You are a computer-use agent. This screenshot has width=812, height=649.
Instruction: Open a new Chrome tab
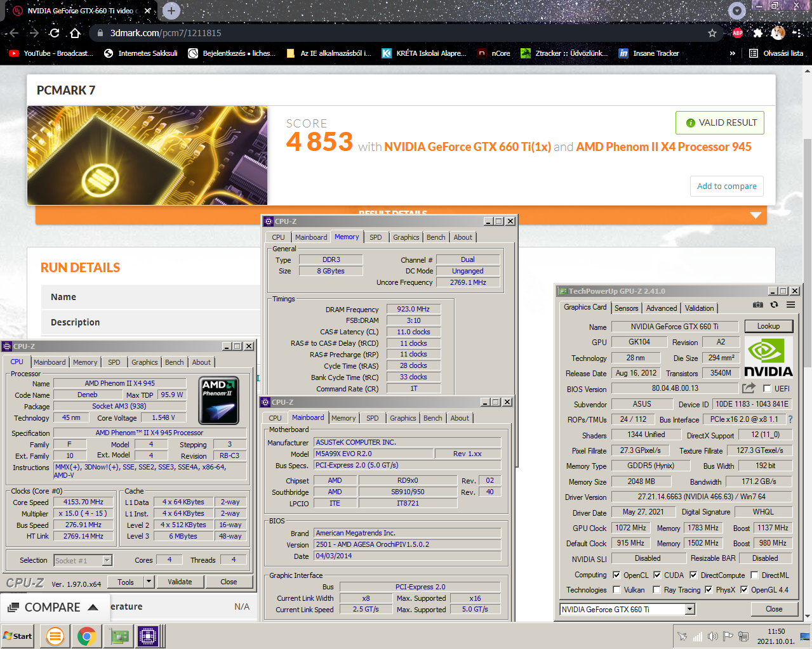(x=171, y=11)
